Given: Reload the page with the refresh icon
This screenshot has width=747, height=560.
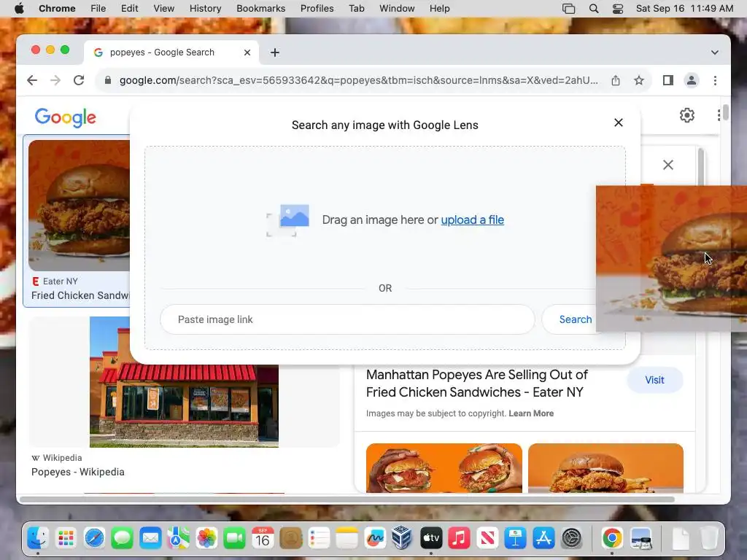Looking at the screenshot, I should pos(79,80).
